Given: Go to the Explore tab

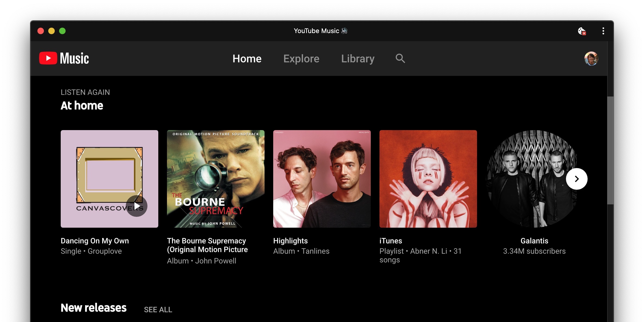Looking at the screenshot, I should (301, 59).
